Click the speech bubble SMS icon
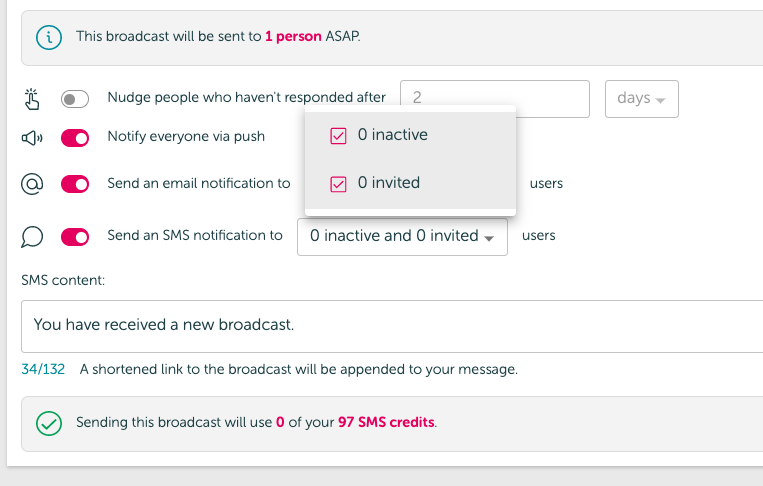 (x=32, y=237)
